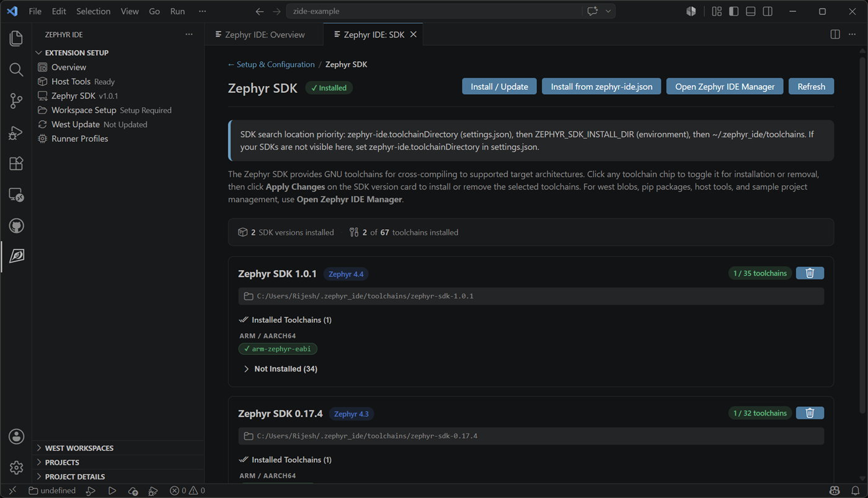Viewport: 868px width, 498px height.
Task: Open Run and Debug view
Action: click(x=16, y=133)
